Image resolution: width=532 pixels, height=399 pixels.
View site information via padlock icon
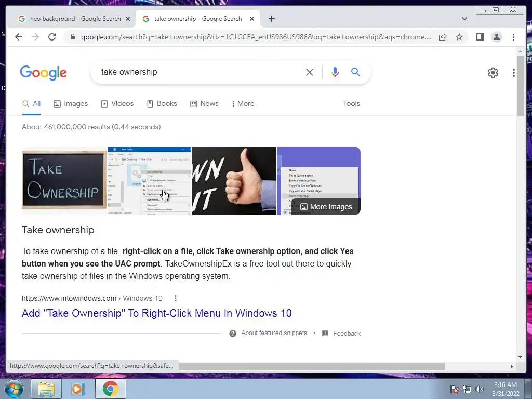coord(72,37)
